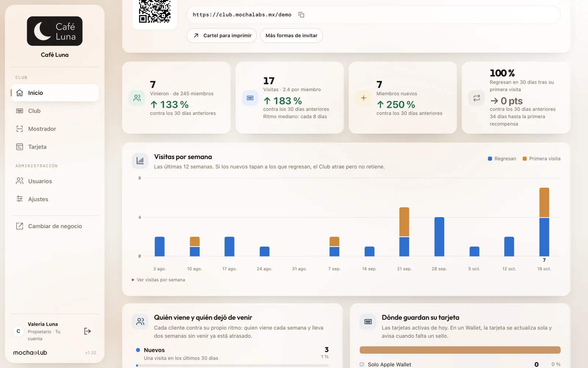Click the card icon of Dónde guardan su tarjeta
Viewport: 588px width, 368px height.
coord(368,322)
